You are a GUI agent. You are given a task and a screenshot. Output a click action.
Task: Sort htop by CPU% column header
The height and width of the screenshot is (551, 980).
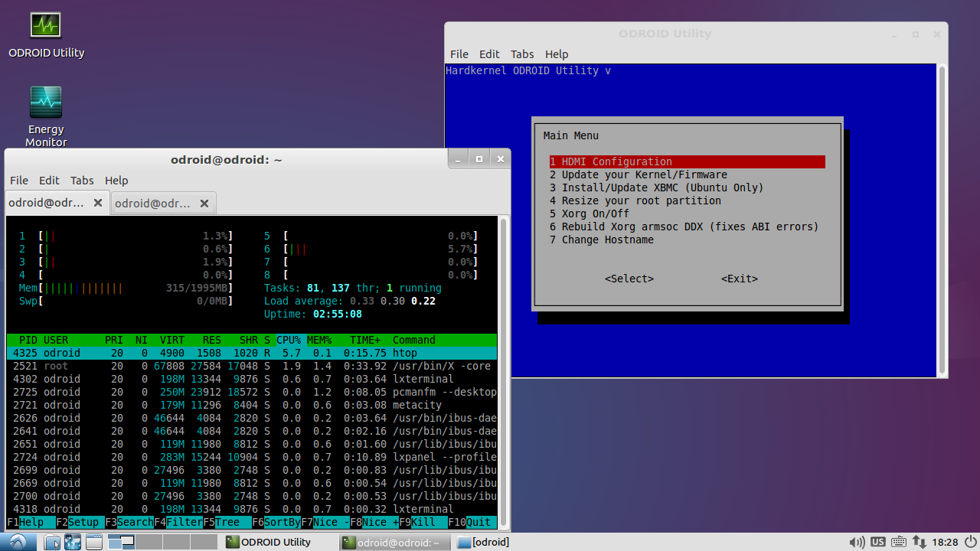[x=289, y=340]
